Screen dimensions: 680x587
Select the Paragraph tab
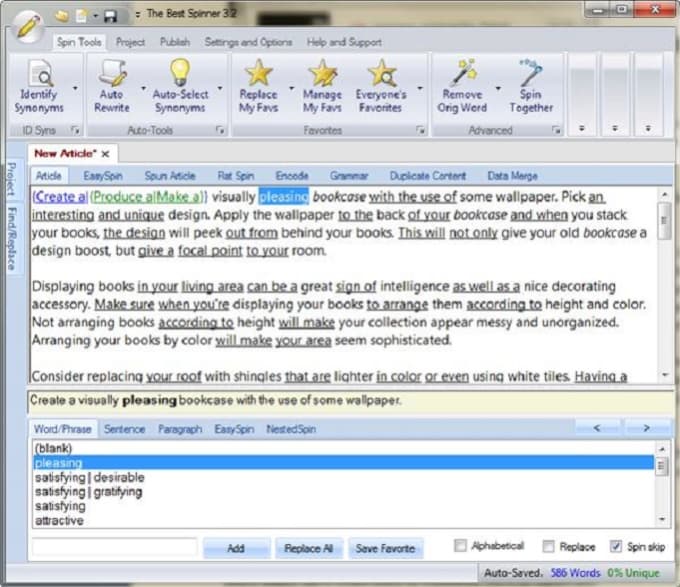click(180, 429)
